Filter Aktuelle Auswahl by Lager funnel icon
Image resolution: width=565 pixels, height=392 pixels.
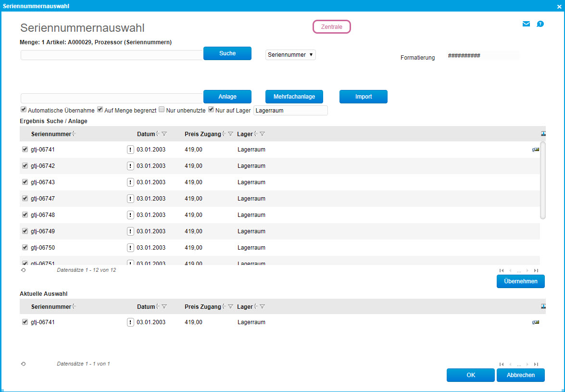263,306
